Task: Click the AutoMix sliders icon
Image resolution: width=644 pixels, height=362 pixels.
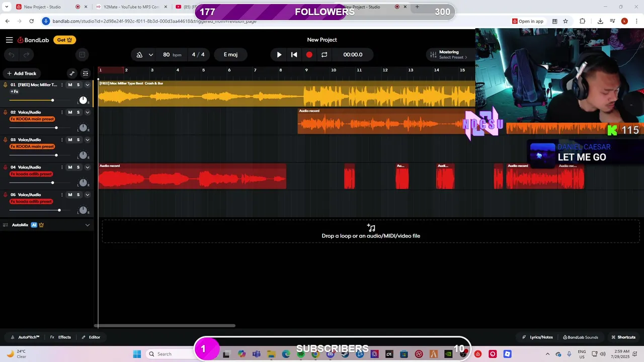Action: [6, 225]
